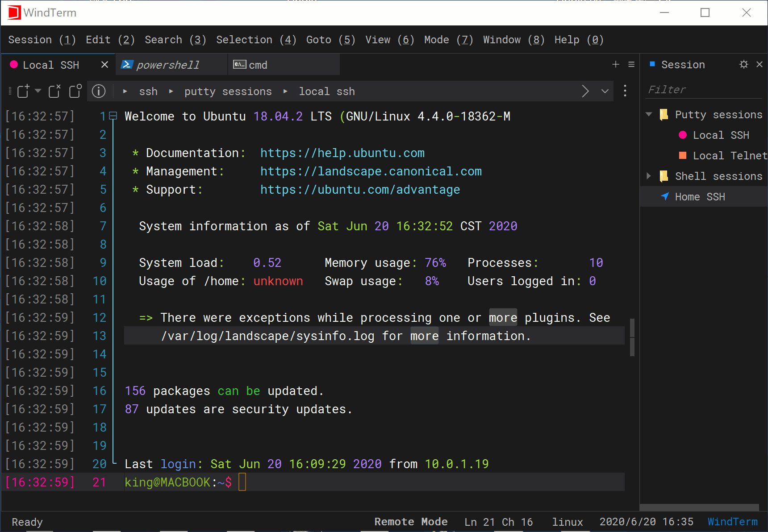Click the right chevron in the address bar
Viewport: 768px width, 532px height.
point(585,91)
